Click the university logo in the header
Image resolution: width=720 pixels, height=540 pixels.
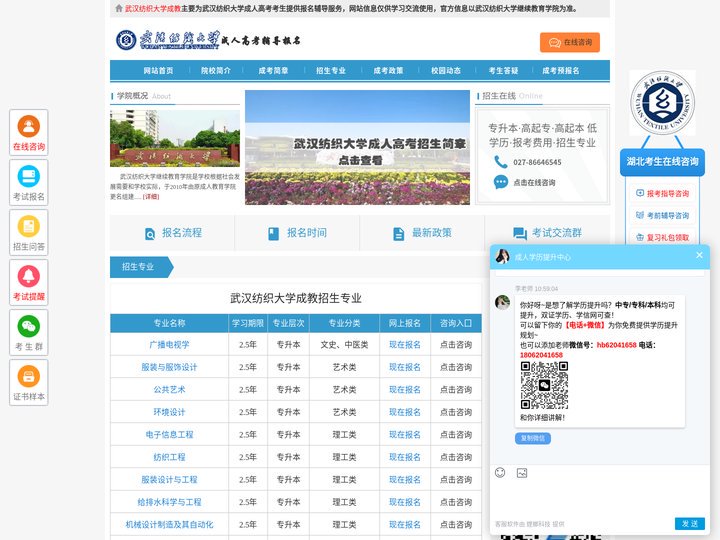click(x=126, y=40)
